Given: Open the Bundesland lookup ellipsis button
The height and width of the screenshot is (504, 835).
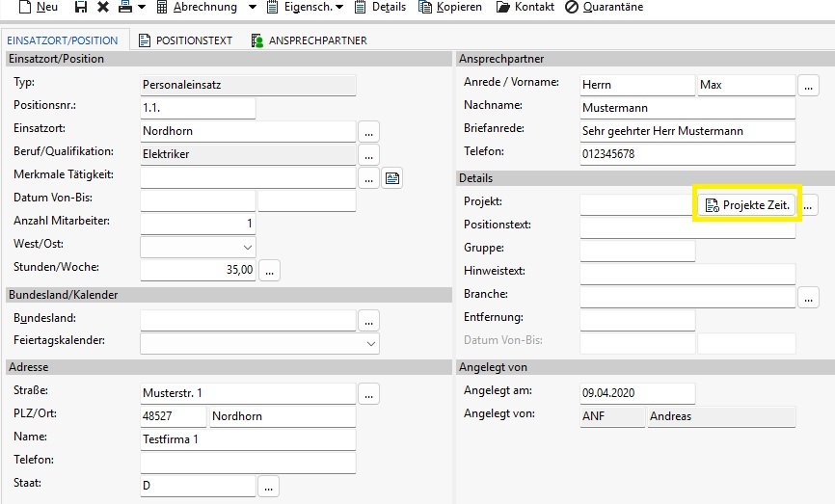Looking at the screenshot, I should (368, 320).
